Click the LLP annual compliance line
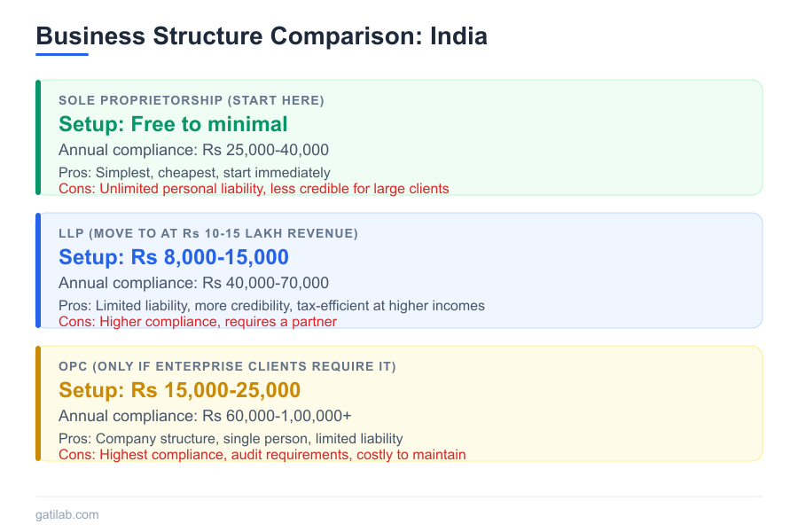Viewport: 798px width, 532px height. point(195,282)
